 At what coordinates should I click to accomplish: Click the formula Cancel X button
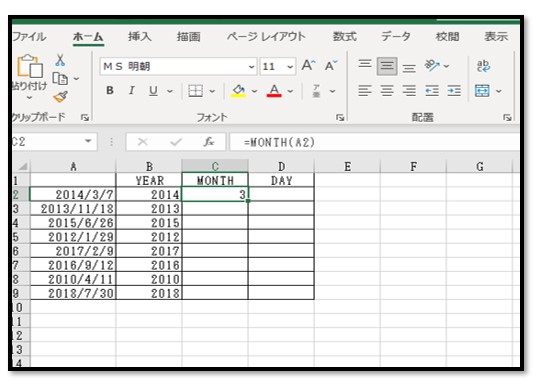tap(142, 142)
